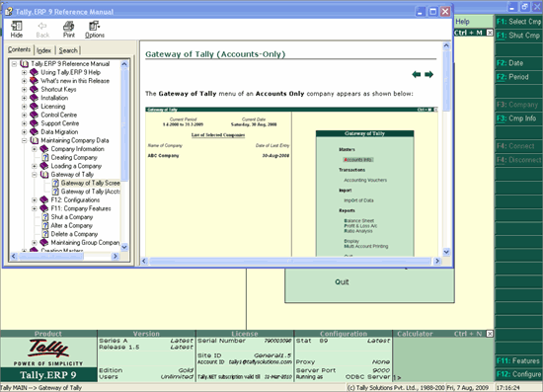Click the grayed-out Back toolbar icon
The width and height of the screenshot is (543, 392).
pyautogui.click(x=42, y=30)
